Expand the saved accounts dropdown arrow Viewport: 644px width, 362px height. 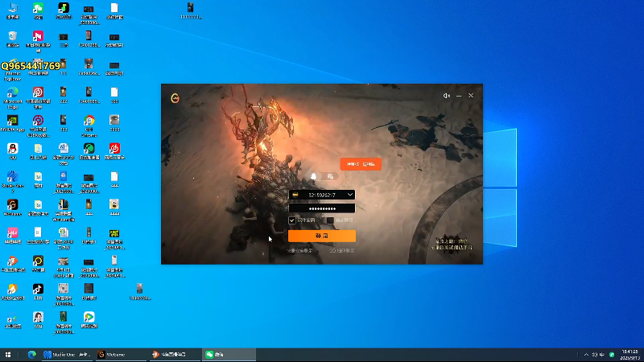350,195
